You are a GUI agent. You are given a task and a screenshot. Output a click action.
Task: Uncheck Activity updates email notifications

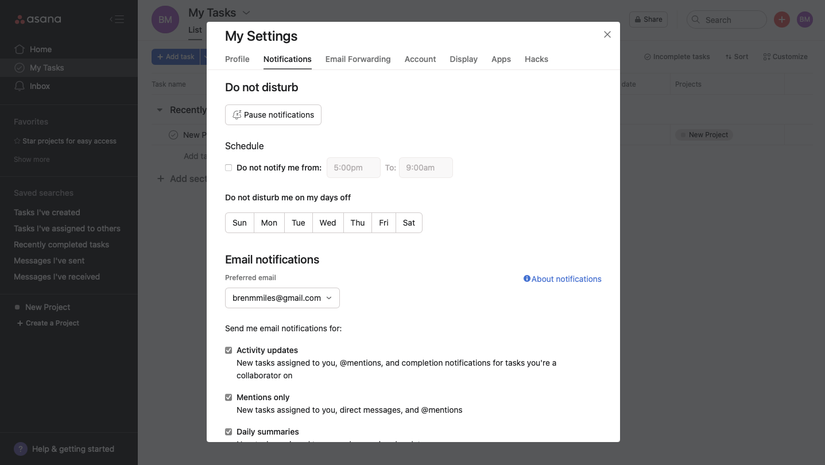pos(229,351)
